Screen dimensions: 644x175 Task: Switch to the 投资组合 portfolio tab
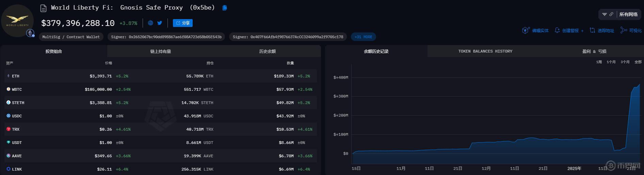point(54,51)
